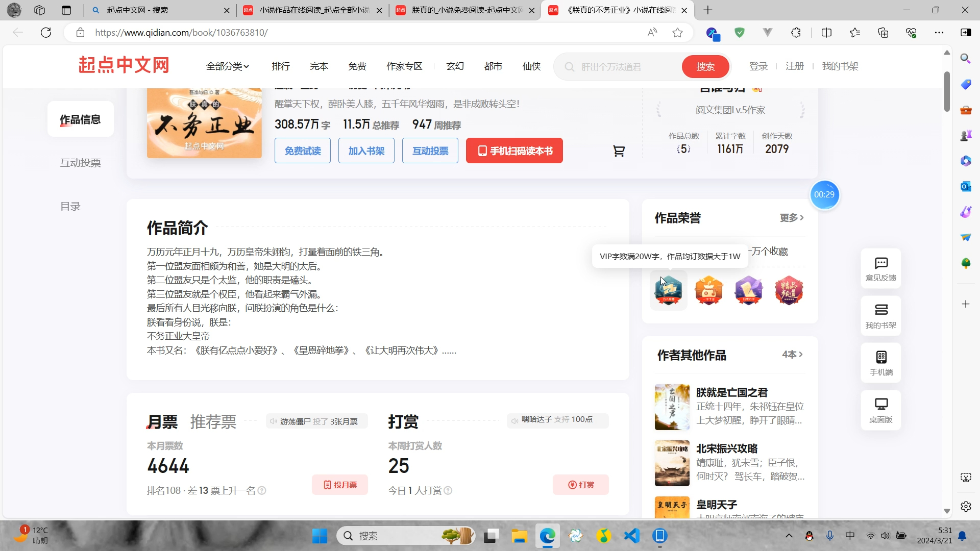Click the 起点中文网 logo
This screenshot has height=551, width=980.
coord(124,65)
